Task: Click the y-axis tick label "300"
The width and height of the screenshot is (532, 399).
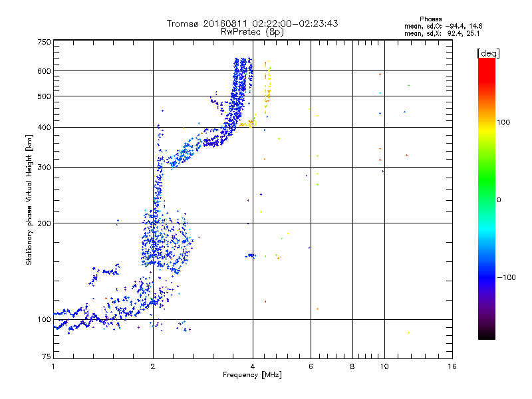Action: coord(44,167)
